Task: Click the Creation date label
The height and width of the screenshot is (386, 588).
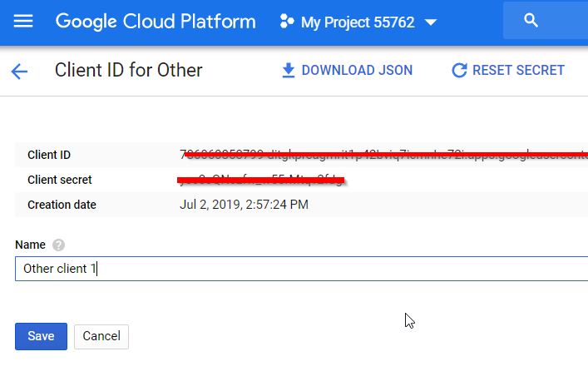Action: [x=62, y=205]
